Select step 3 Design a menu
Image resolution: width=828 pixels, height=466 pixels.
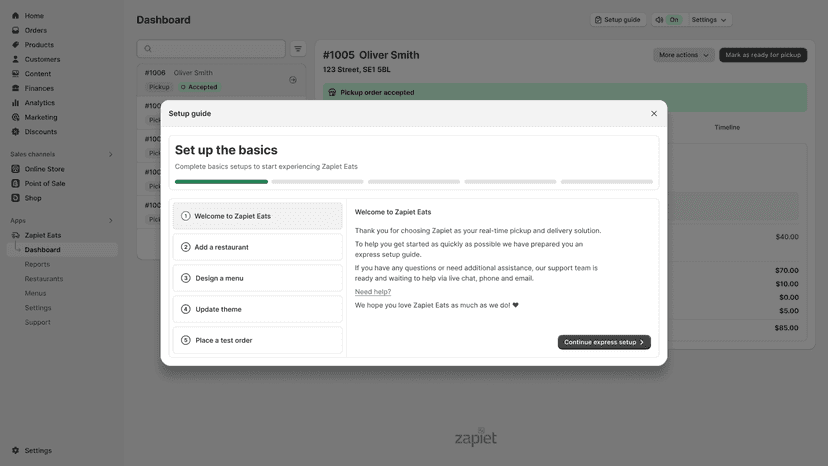257,278
